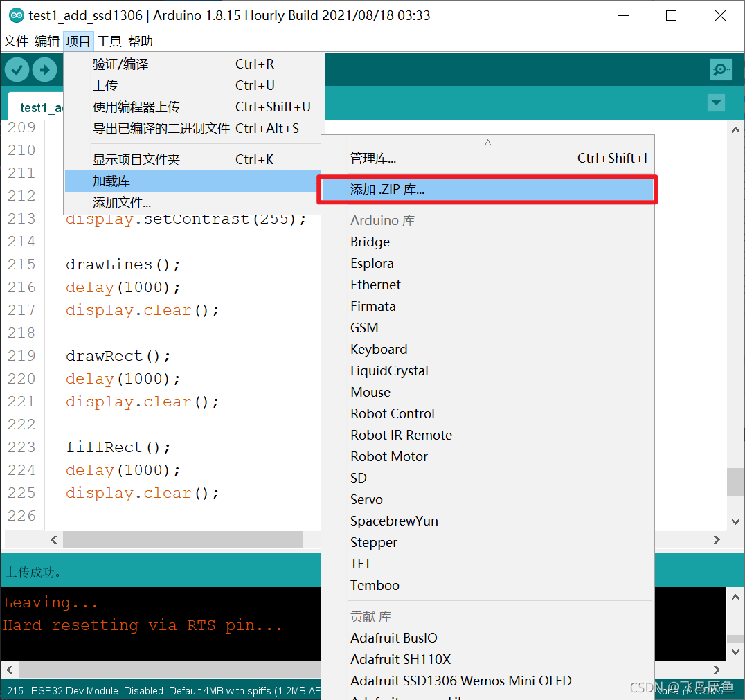Include the Bridge library

tap(487, 242)
